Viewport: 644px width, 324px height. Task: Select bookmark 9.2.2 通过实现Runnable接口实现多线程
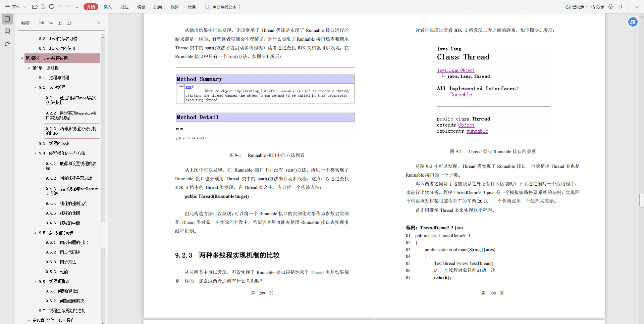coord(71,115)
